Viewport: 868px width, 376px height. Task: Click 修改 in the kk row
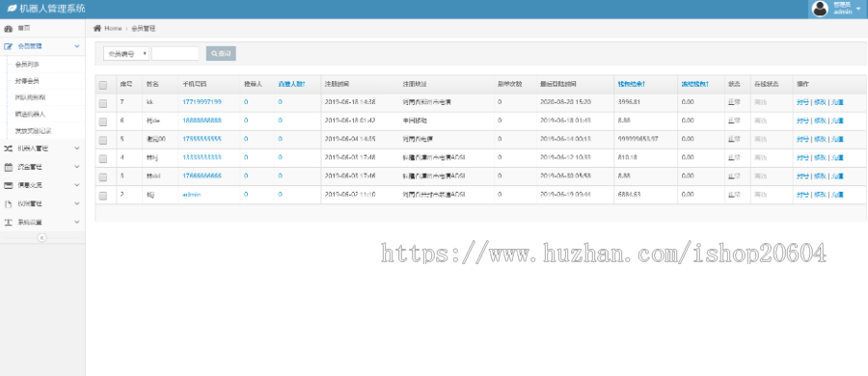coord(820,102)
